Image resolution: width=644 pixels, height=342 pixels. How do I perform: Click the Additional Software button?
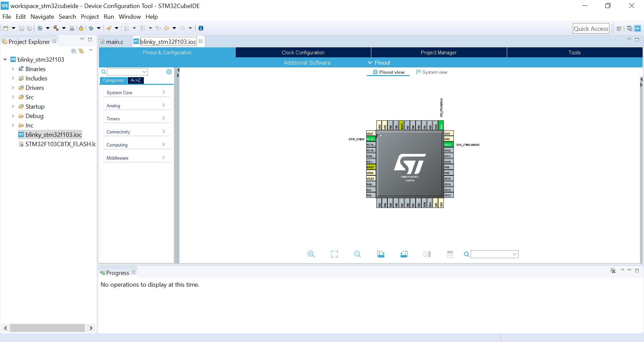[307, 63]
